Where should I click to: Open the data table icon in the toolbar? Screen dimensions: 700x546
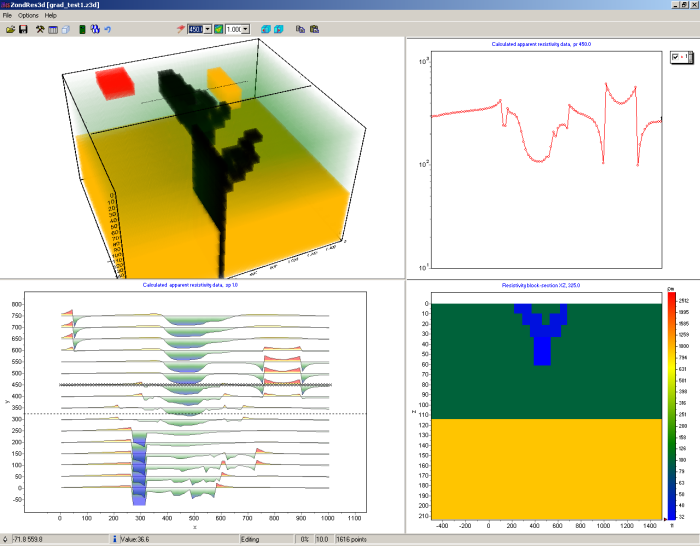54,30
